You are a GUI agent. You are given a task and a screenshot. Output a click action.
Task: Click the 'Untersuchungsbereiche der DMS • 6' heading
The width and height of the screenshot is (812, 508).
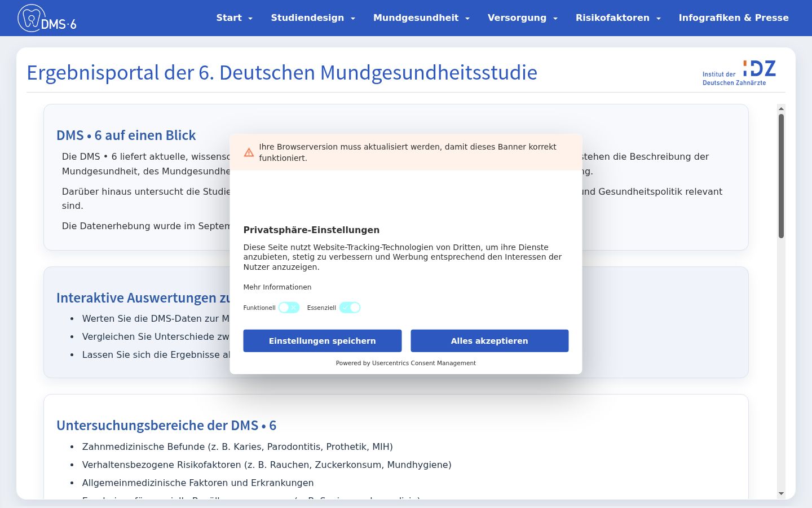tap(166, 426)
